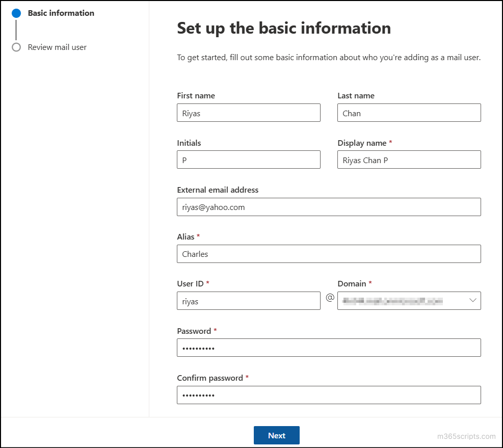Focus the First name field containing Riyas
Image resolution: width=503 pixels, height=448 pixels.
pyautogui.click(x=248, y=113)
